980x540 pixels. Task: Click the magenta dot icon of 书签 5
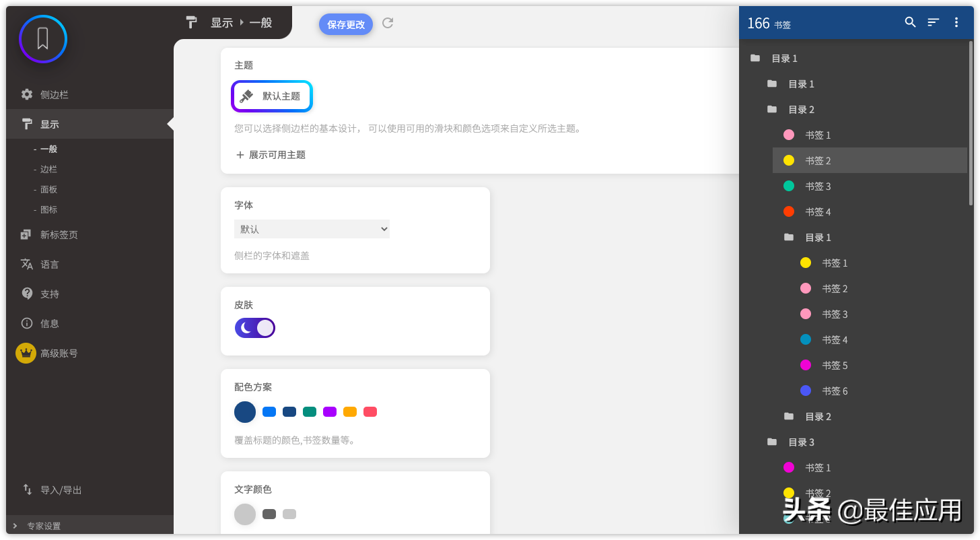click(806, 365)
